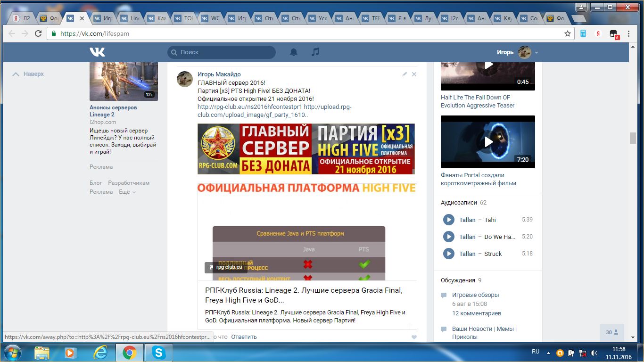Like the post with heart icon

[x=414, y=337]
